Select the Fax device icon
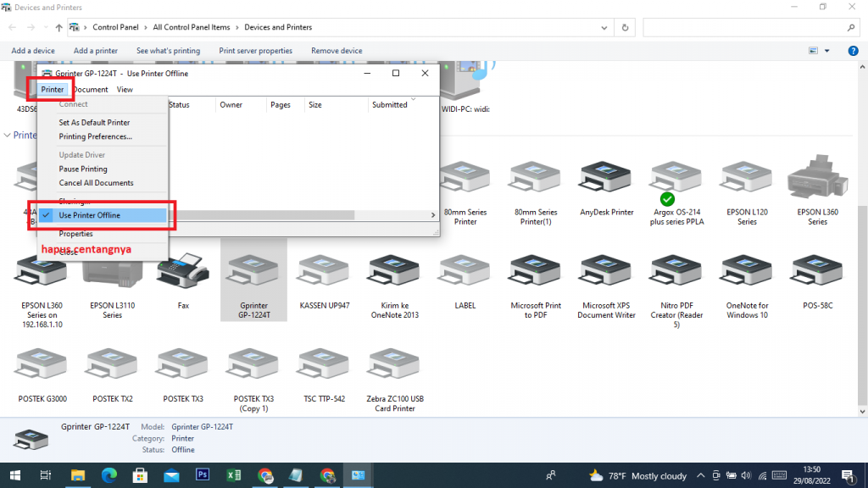The width and height of the screenshot is (868, 488). tap(183, 281)
